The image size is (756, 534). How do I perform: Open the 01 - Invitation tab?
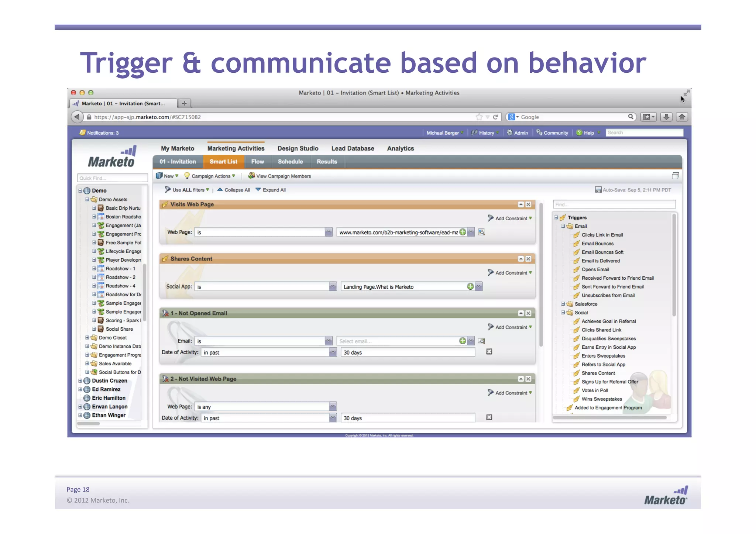(x=178, y=162)
